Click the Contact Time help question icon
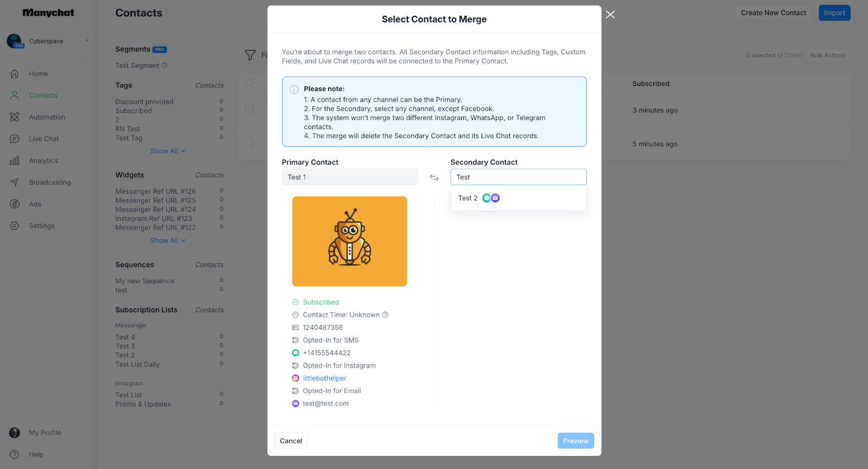 click(385, 315)
